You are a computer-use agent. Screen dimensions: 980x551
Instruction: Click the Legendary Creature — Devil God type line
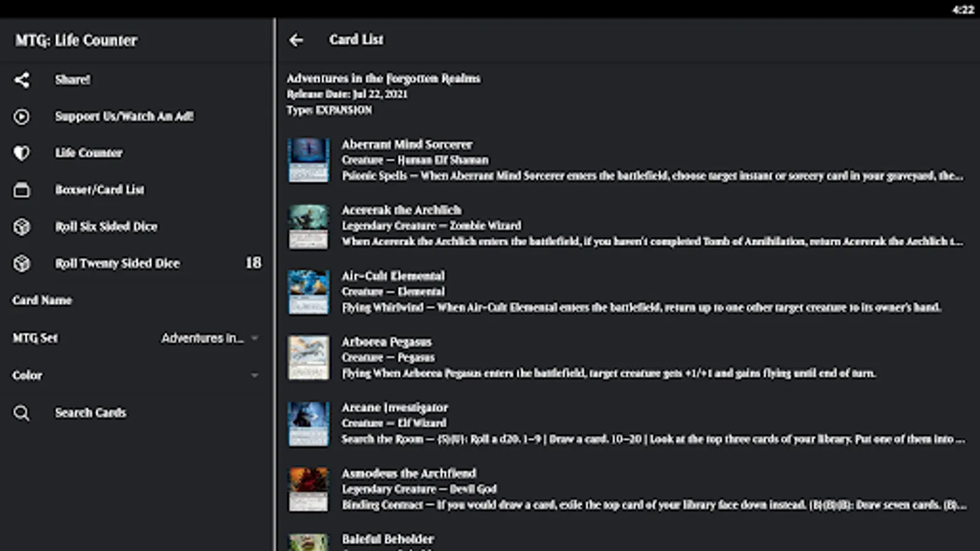(420, 489)
